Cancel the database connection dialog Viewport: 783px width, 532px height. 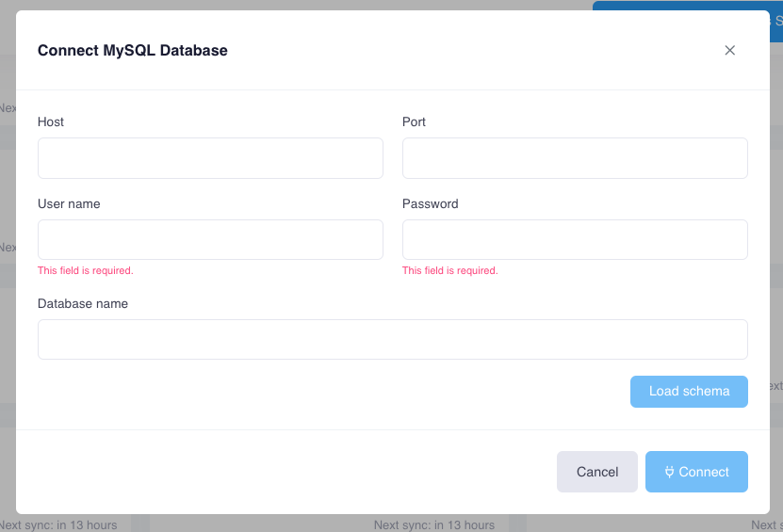(596, 472)
